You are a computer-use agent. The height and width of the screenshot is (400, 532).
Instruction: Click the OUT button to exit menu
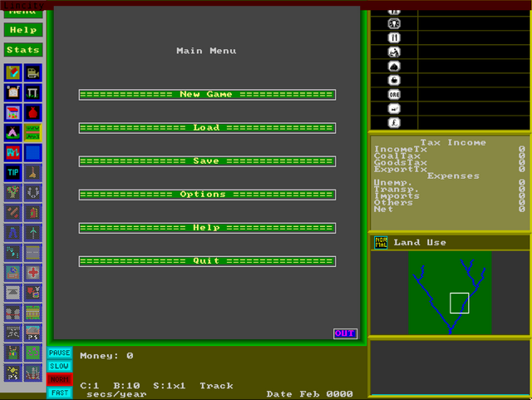(x=345, y=333)
